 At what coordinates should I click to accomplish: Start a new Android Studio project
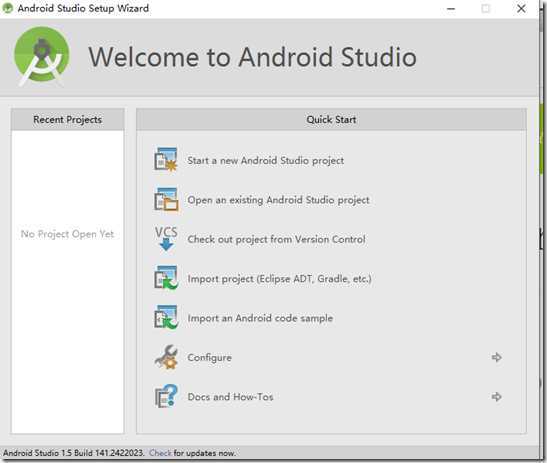point(265,160)
